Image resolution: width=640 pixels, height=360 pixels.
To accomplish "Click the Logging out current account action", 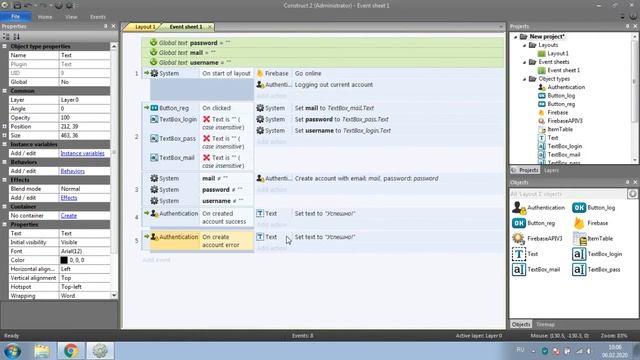I will 333,85.
